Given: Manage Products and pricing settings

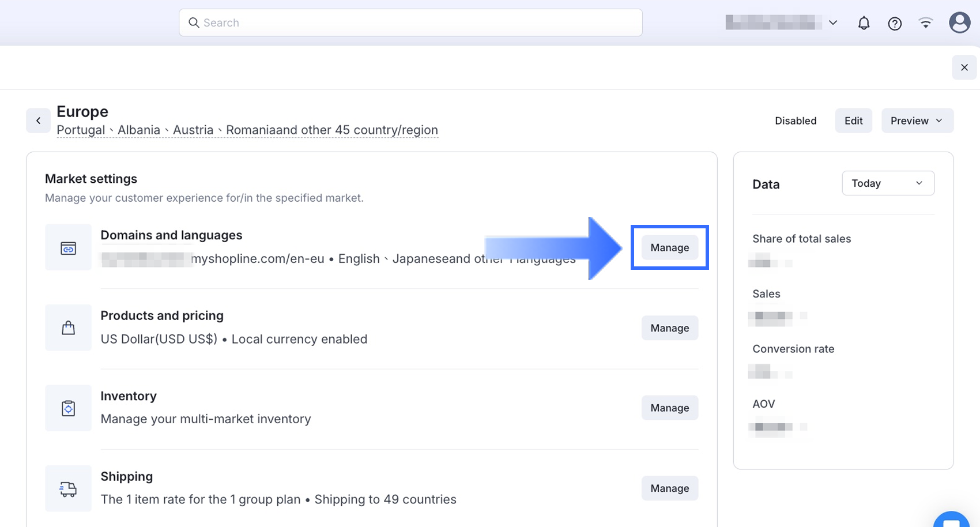Looking at the screenshot, I should point(669,328).
